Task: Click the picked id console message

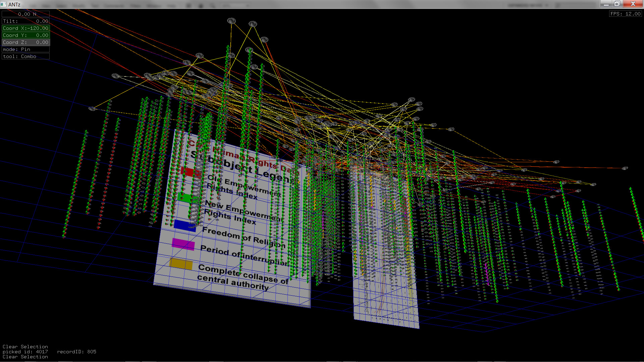Action: (25, 352)
